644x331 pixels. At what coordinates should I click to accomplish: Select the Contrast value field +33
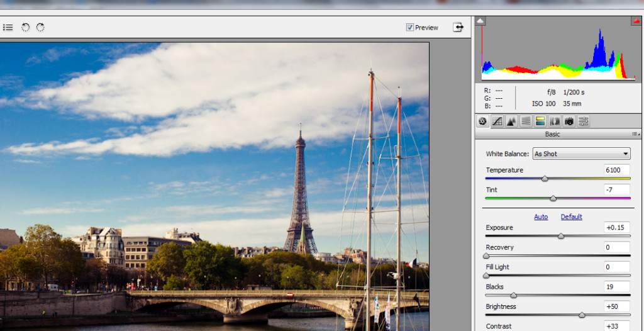tap(617, 326)
